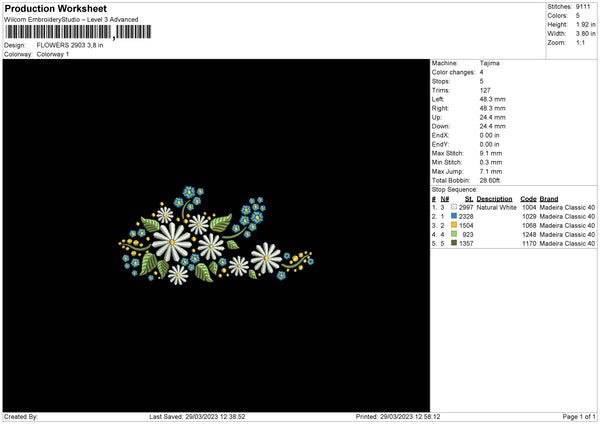The width and height of the screenshot is (600, 424).
Task: Click the 'Production Worksheet' title
Action: (x=56, y=8)
